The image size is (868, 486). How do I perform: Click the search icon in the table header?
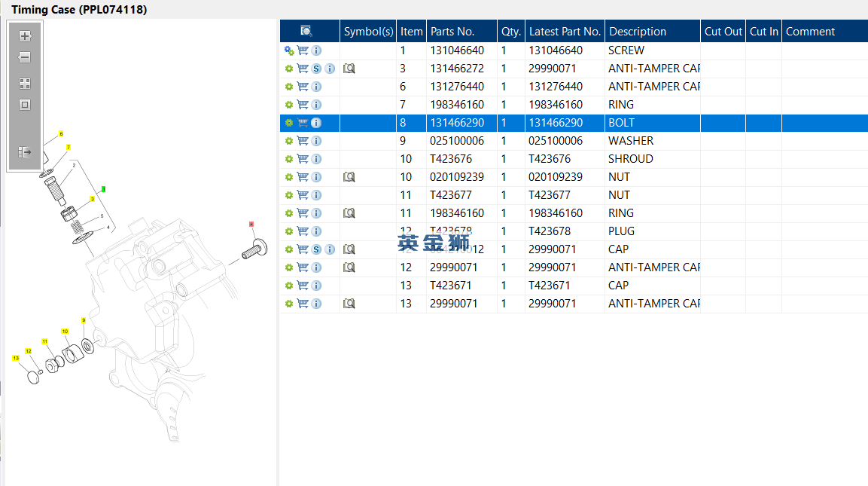(x=306, y=31)
